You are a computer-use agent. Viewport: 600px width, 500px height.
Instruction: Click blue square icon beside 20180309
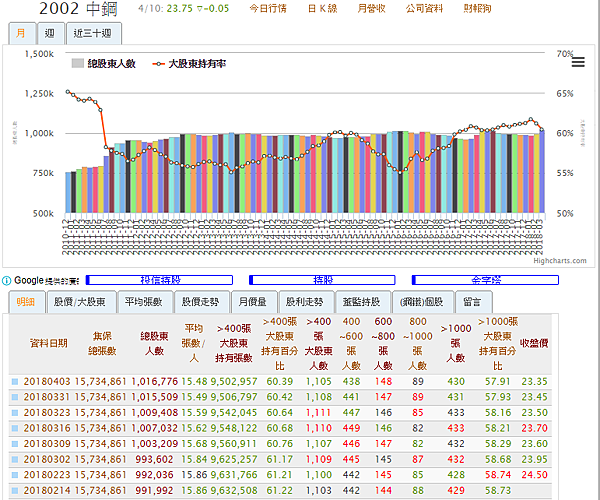15,444
